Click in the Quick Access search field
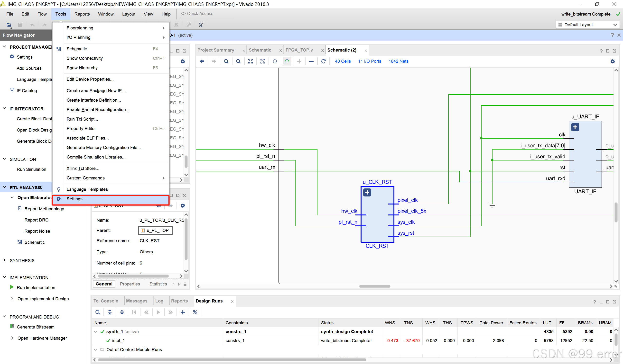 click(208, 14)
